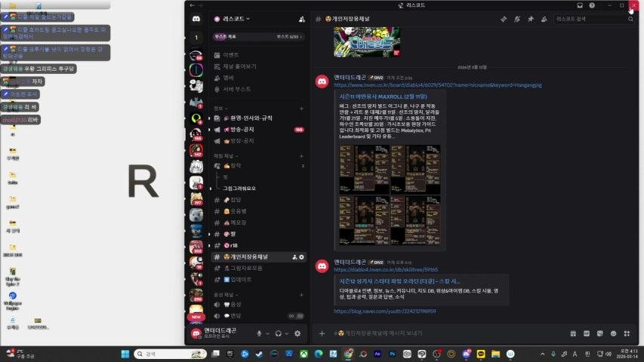The height and width of the screenshot is (362, 644).
Task: Add a channel to 채팅 채널 category
Action: tap(301, 156)
